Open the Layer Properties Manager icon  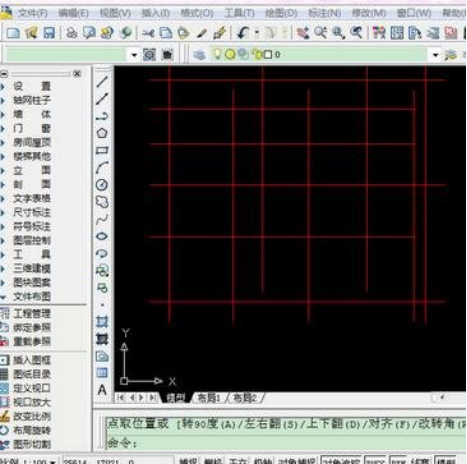click(199, 54)
